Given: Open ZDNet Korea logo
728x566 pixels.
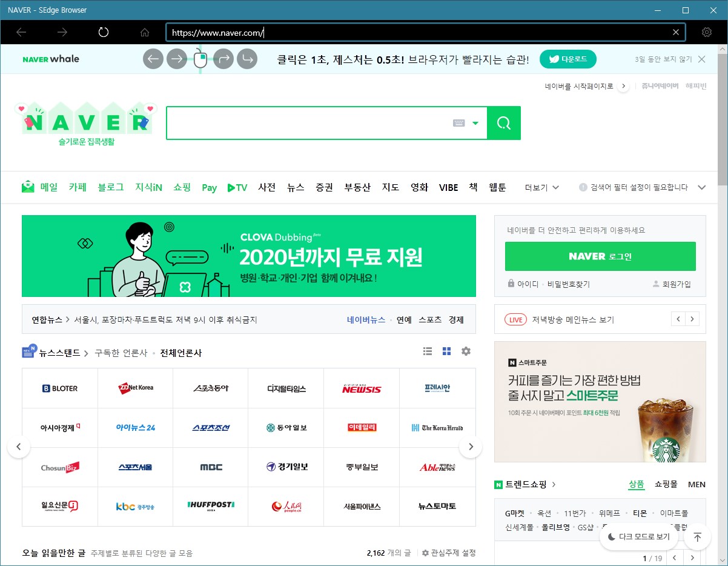Looking at the screenshot, I should click(x=136, y=388).
